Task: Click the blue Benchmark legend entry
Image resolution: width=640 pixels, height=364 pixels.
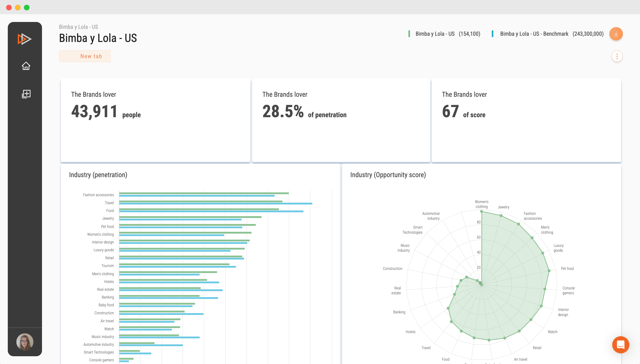Action: (548, 34)
